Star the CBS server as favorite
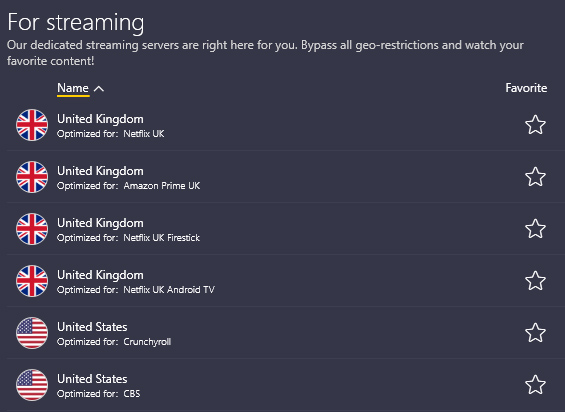 coord(535,384)
